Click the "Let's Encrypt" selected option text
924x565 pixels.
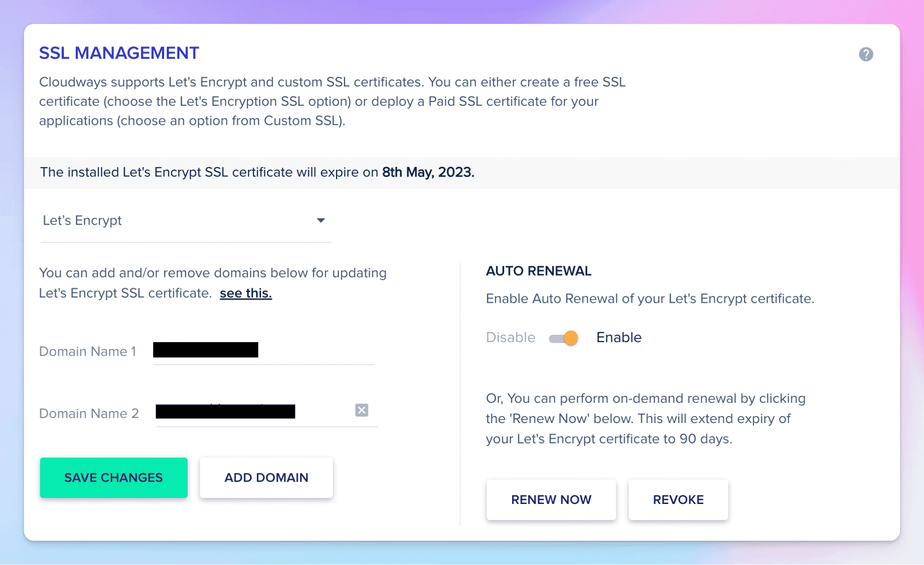pyautogui.click(x=82, y=221)
